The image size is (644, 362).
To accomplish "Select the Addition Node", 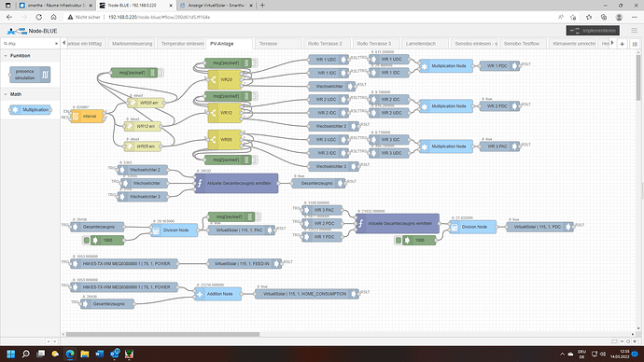I will [x=217, y=294].
